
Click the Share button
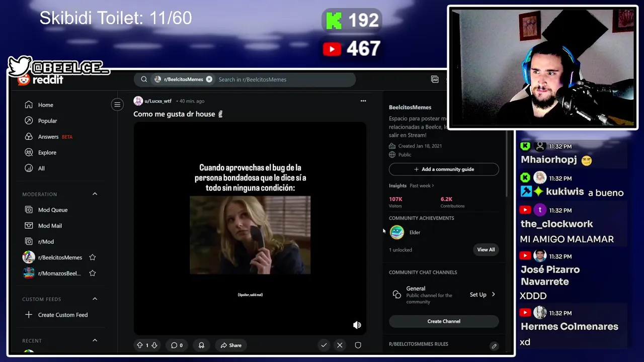[231, 345]
